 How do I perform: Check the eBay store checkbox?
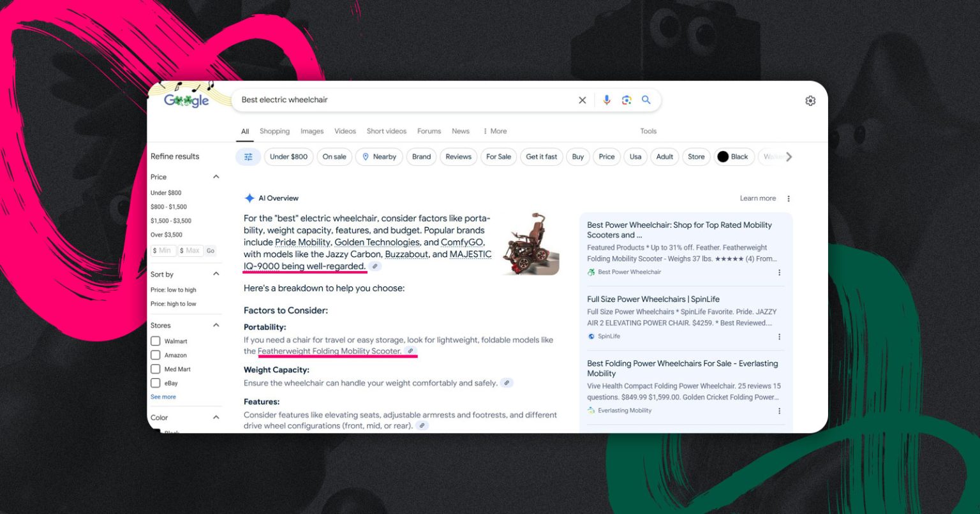[x=156, y=383]
